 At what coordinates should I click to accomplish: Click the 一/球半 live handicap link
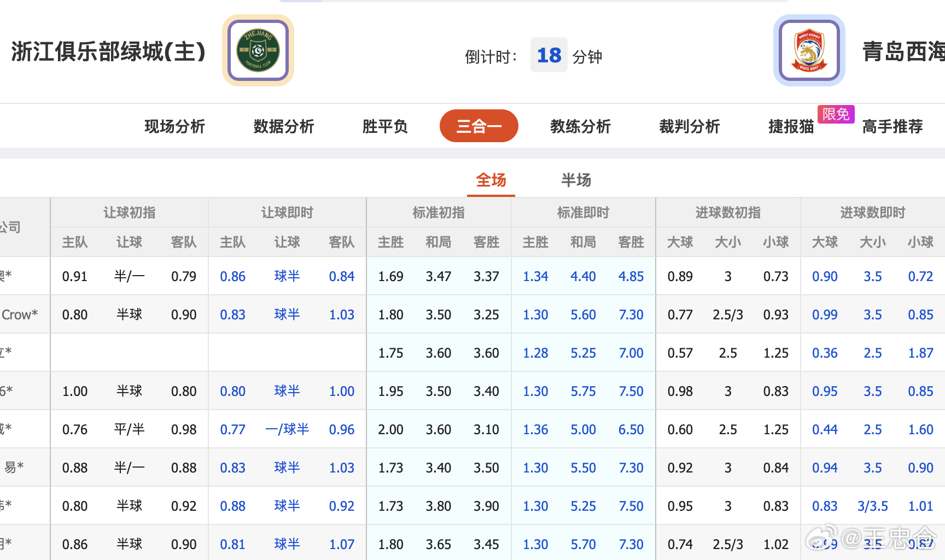tap(287, 429)
